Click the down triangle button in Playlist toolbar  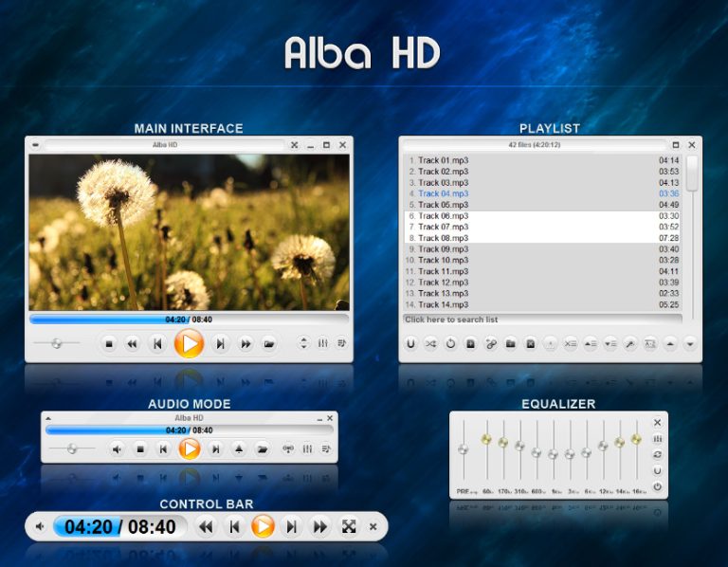(690, 343)
